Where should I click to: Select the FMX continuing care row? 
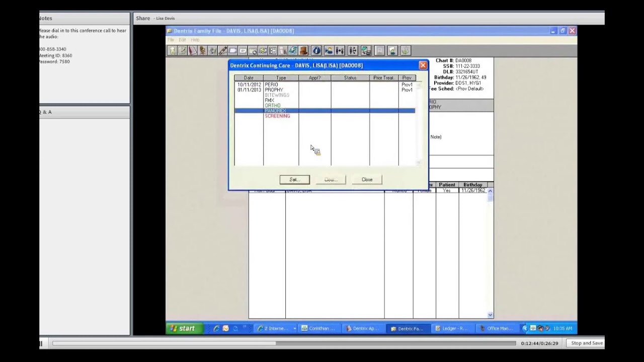coord(325,101)
